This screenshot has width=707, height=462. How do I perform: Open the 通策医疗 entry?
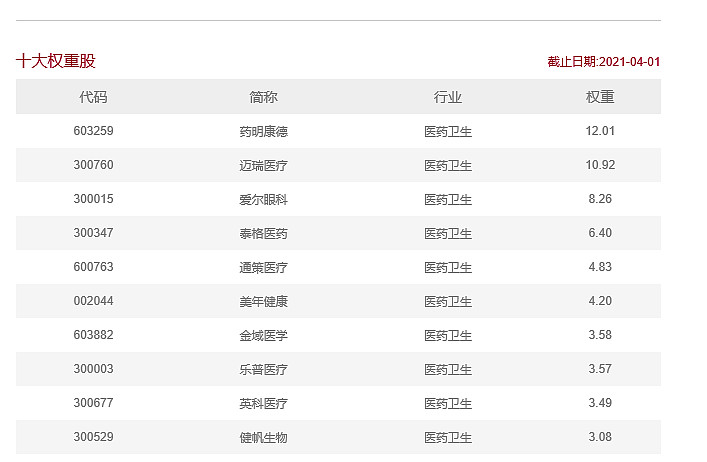click(263, 267)
